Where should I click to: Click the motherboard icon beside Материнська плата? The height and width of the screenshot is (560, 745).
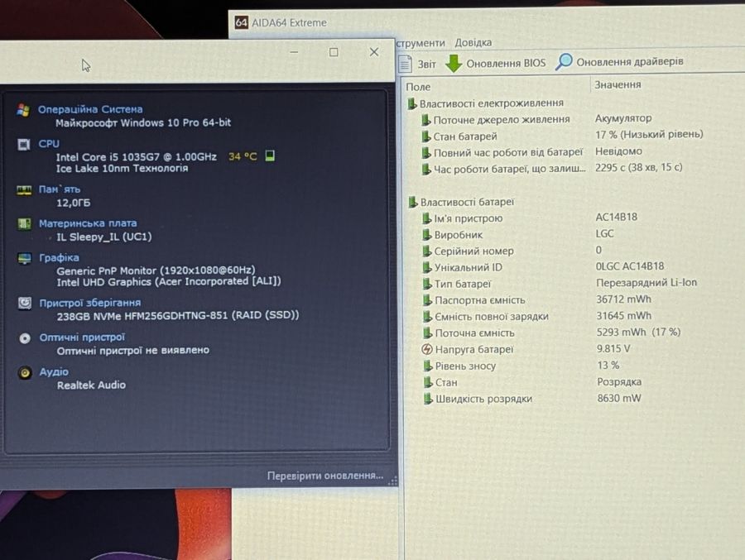24,223
